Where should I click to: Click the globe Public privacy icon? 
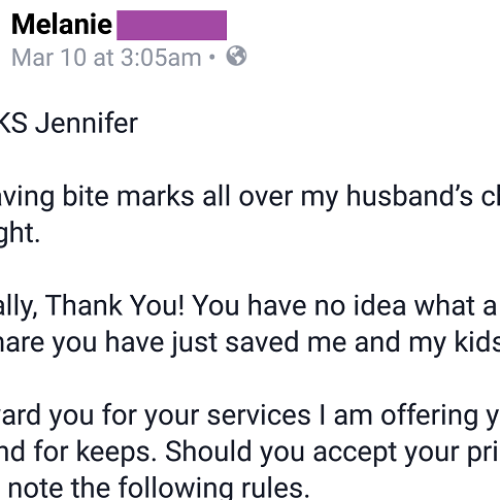[x=236, y=56]
